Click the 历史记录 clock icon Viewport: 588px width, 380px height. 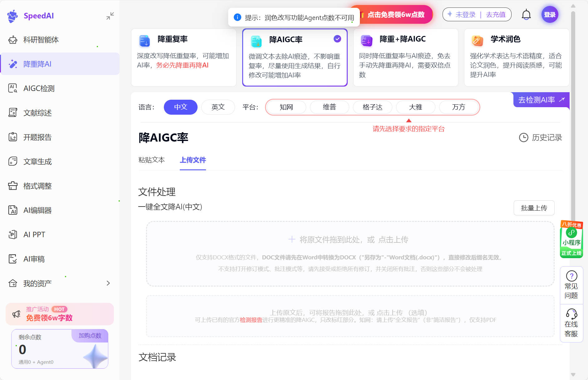click(523, 137)
